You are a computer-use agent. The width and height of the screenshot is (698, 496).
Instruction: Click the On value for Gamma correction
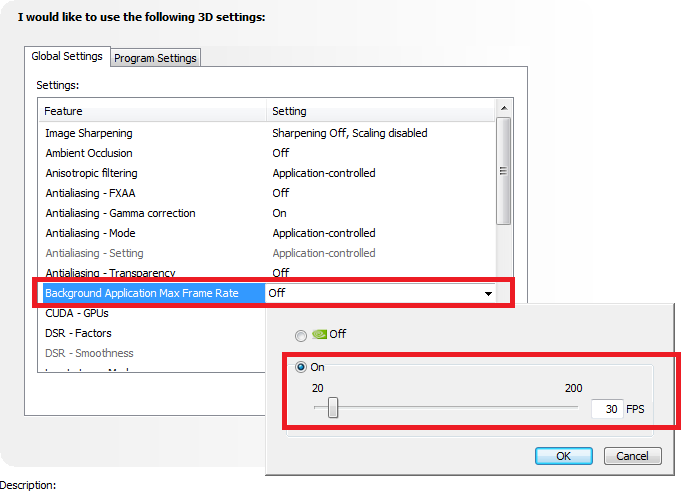pyautogui.click(x=280, y=213)
